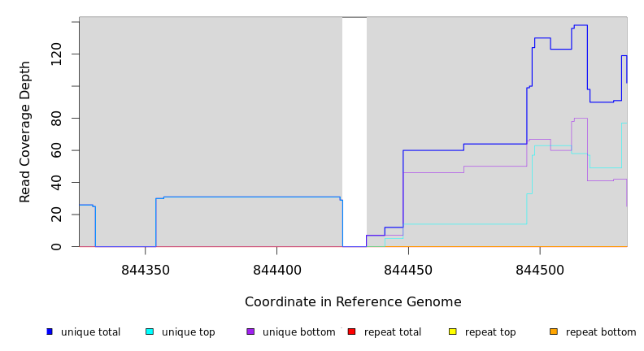Screen dimensions: 644x351
Task: Click the 844400 x-axis tick label
Action: pos(276,270)
